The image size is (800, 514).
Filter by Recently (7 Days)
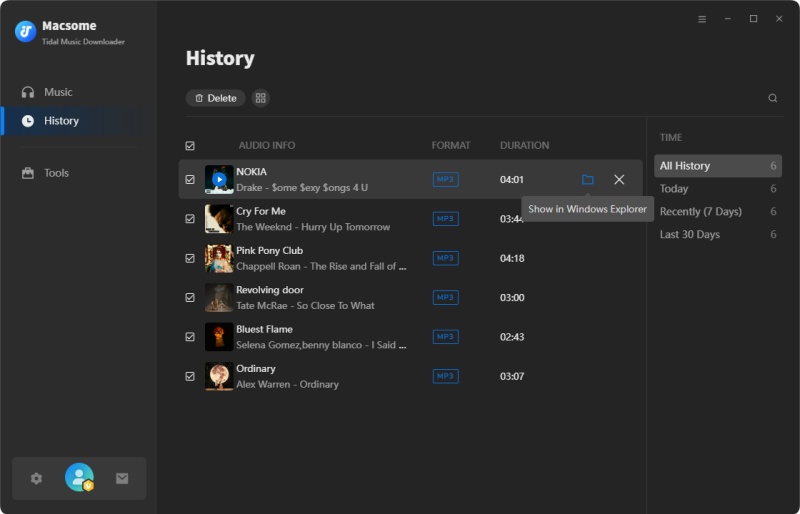[717, 211]
